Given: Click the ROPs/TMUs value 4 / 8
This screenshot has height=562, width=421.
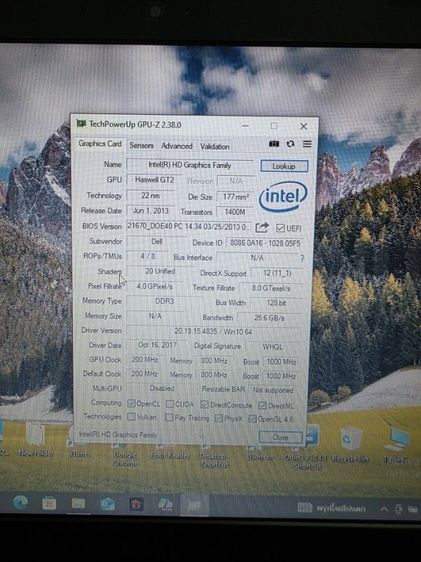Looking at the screenshot, I should (148, 256).
